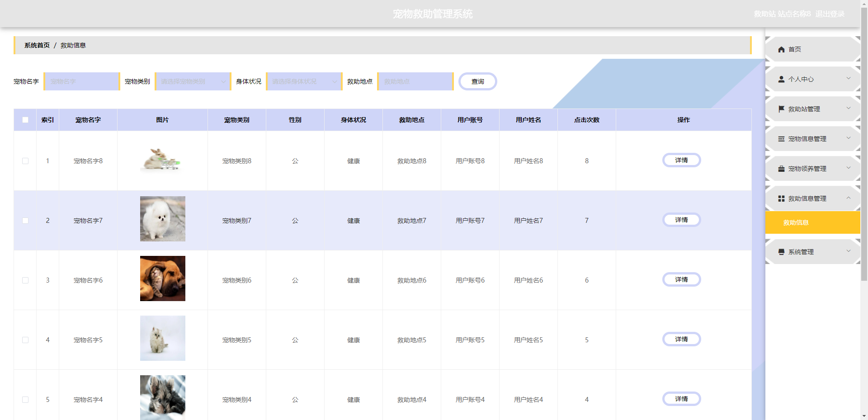Open 详情 for 宠物名字7
This screenshot has width=868, height=420.
click(x=681, y=220)
